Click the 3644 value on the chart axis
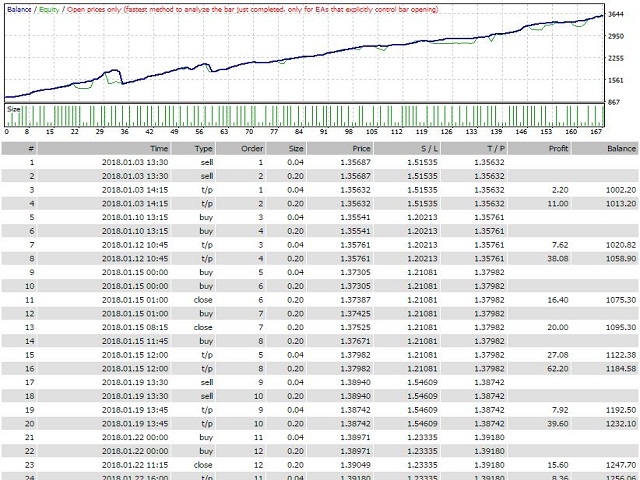The image size is (640, 480). (616, 14)
